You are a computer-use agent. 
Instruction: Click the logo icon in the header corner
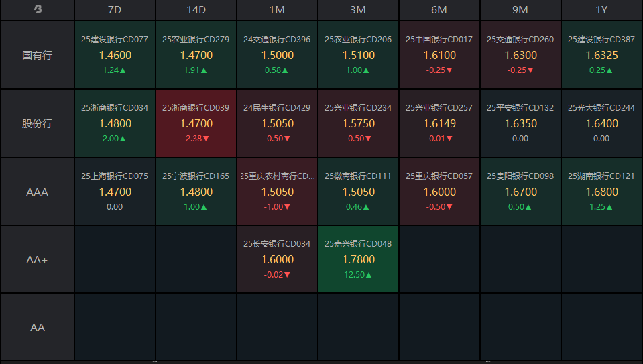pos(38,9)
